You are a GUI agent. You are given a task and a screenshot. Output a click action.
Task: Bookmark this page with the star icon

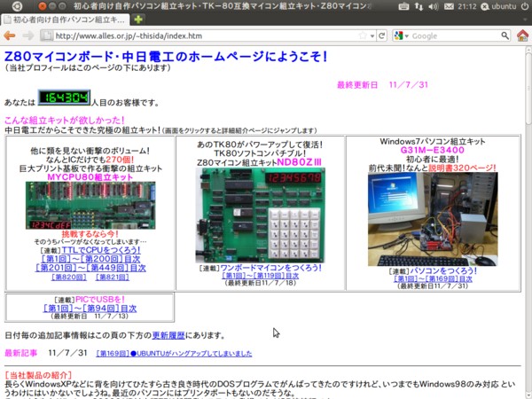click(x=363, y=35)
